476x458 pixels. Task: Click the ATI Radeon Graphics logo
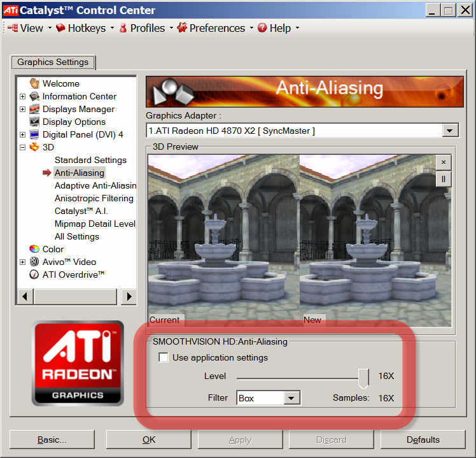78,364
